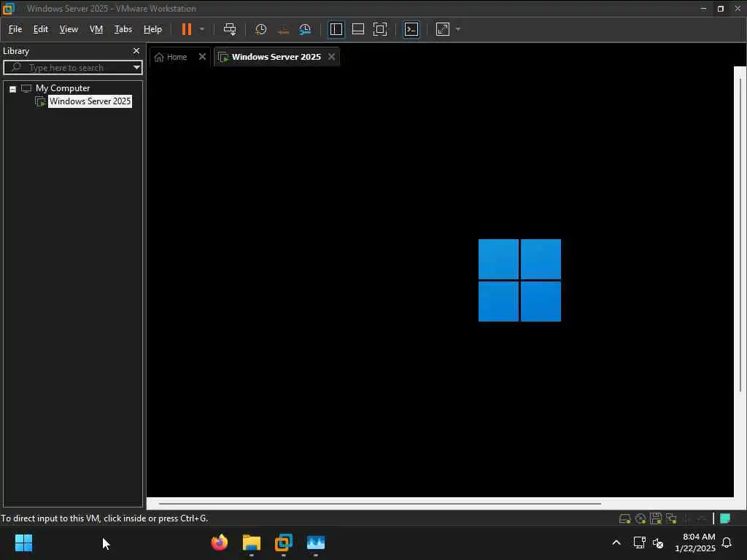The width and height of the screenshot is (747, 560).
Task: Click the green message log icon
Action: point(725,518)
